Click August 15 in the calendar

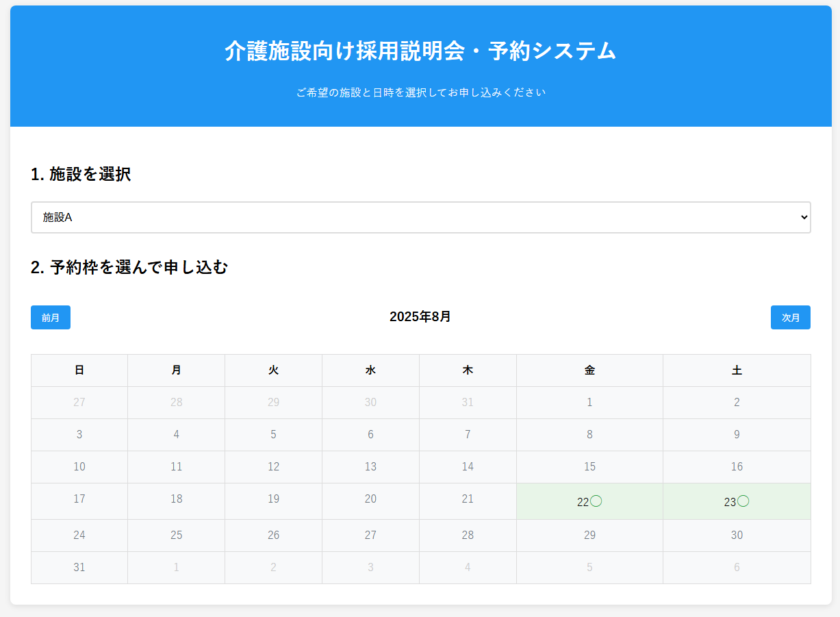pyautogui.click(x=589, y=467)
